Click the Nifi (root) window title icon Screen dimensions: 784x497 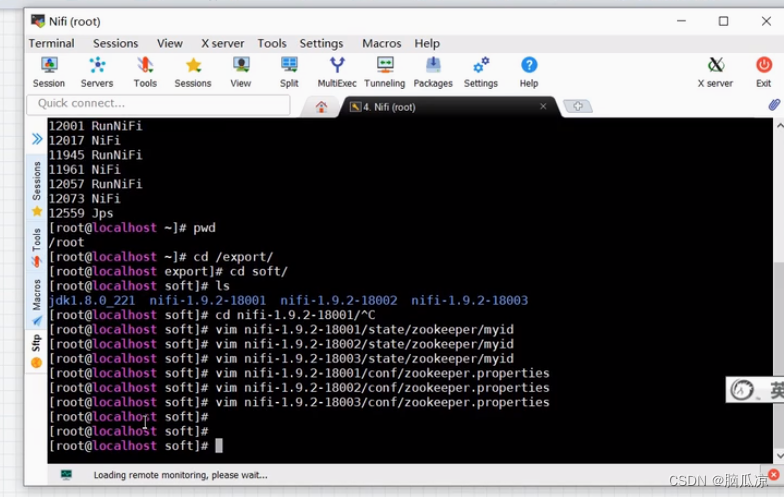click(x=38, y=21)
